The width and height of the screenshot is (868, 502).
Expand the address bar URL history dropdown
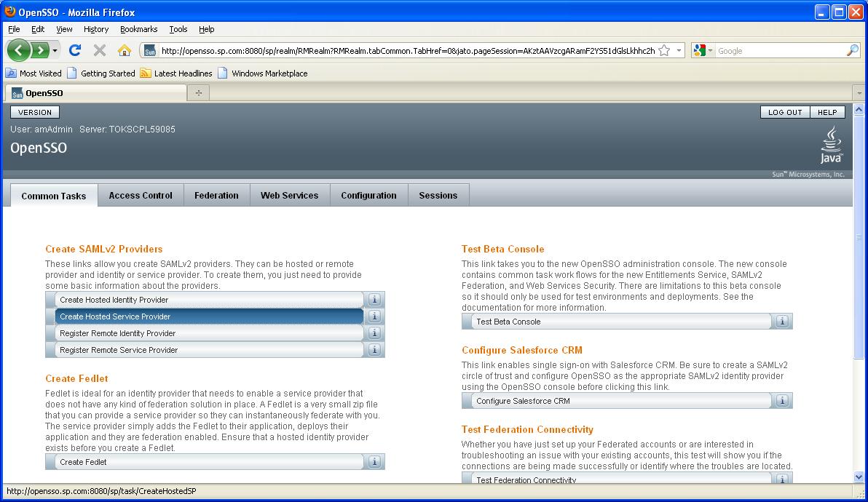point(679,51)
